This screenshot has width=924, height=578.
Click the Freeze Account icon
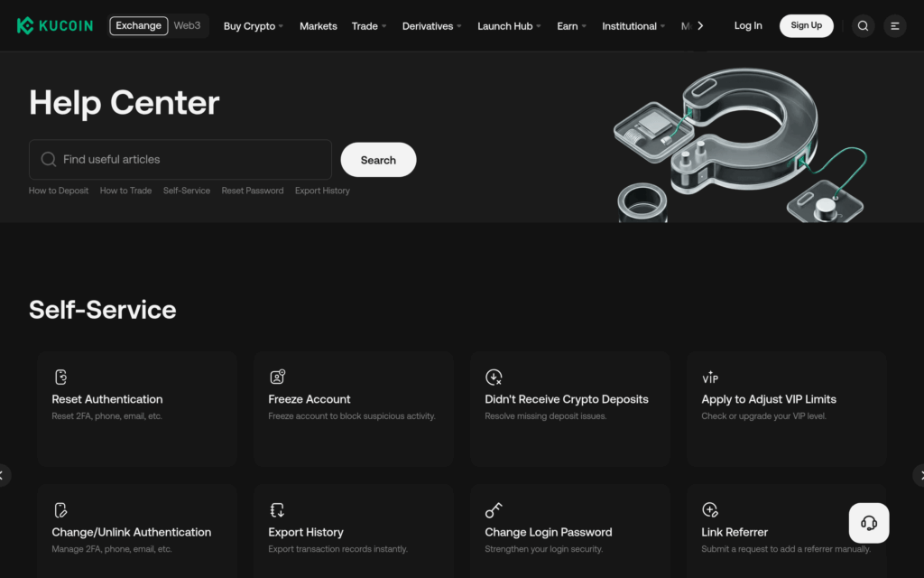(277, 377)
